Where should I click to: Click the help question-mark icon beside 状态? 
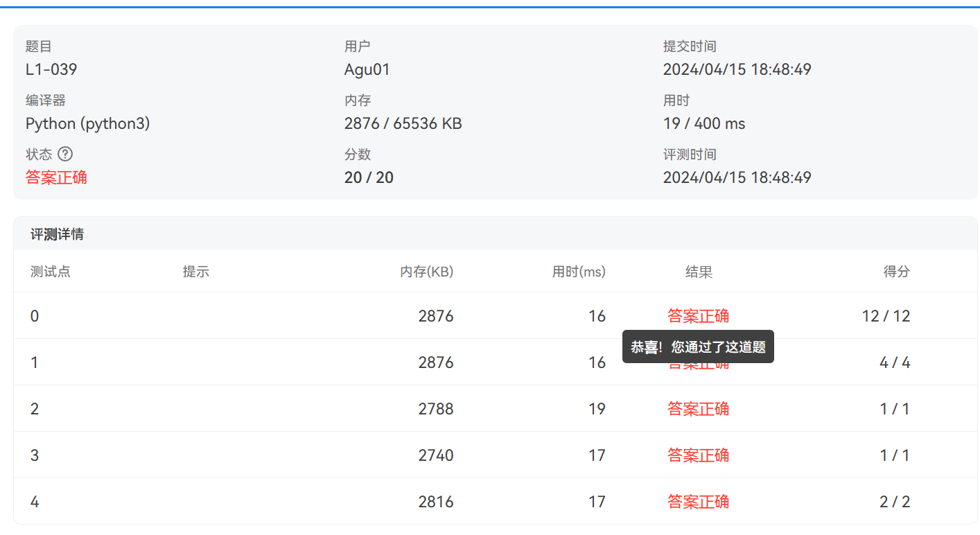[66, 154]
